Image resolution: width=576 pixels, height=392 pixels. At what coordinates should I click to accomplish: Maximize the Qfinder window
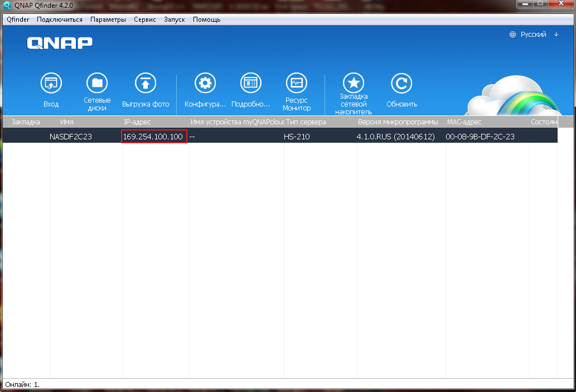540,4
